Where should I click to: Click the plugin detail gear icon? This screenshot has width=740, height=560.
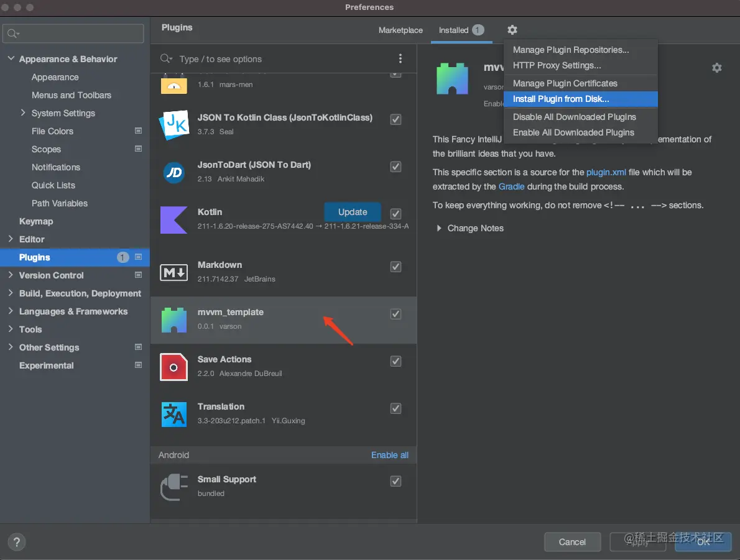tap(716, 68)
